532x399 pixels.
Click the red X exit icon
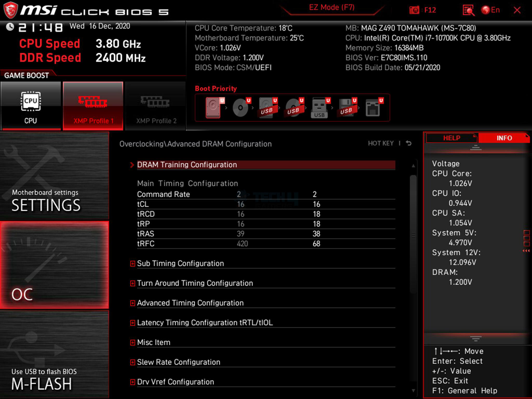[x=517, y=10]
